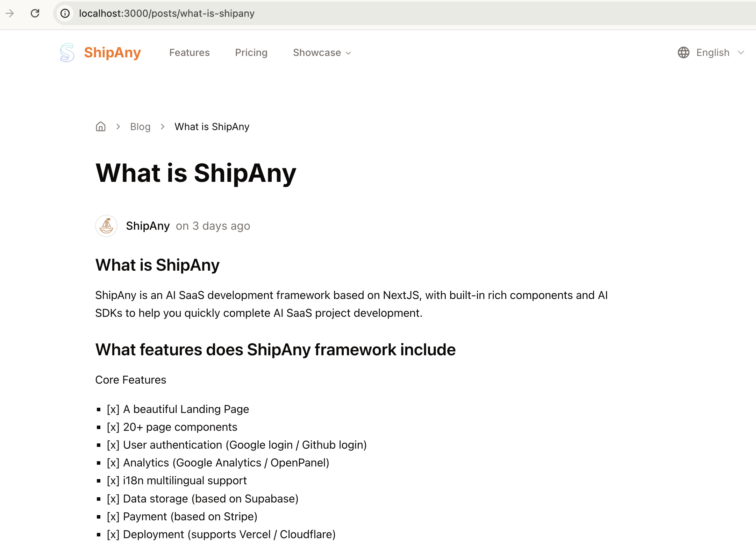This screenshot has width=756, height=549.
Task: Click the chevron arrow beside English
Action: point(741,52)
